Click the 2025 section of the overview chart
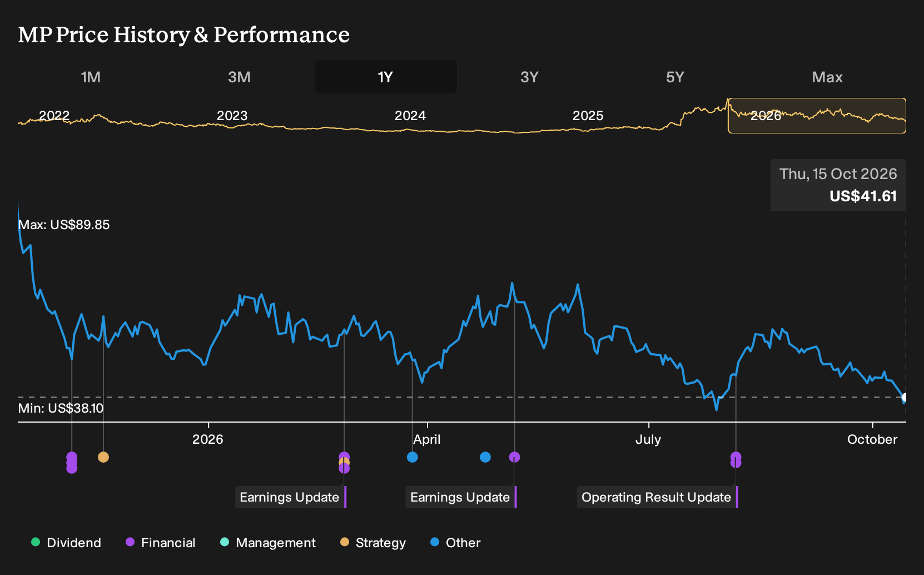 pos(588,116)
